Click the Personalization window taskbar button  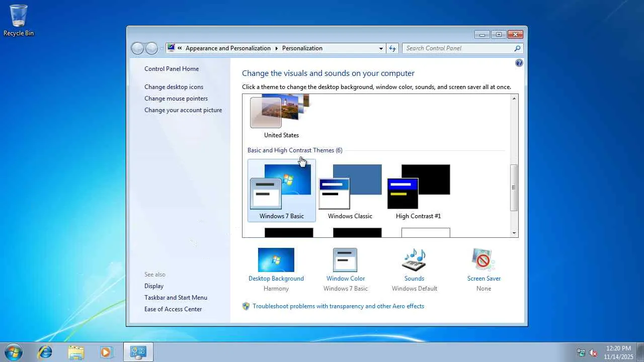point(138,352)
